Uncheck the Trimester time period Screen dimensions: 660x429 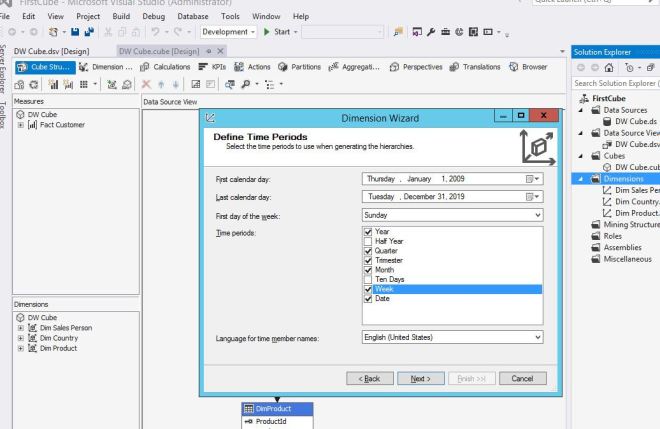(367, 260)
